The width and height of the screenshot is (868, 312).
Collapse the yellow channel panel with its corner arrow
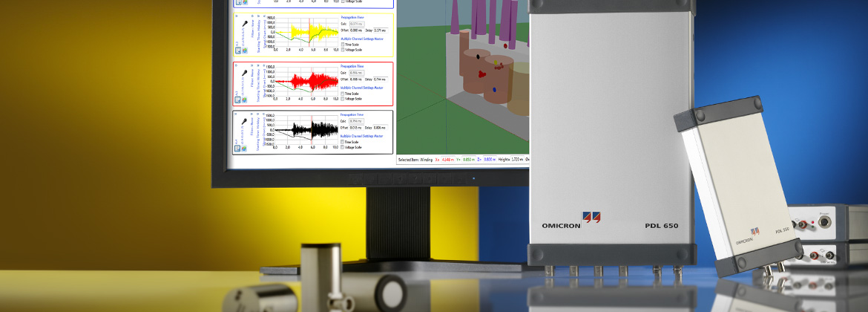pyautogui.click(x=237, y=16)
